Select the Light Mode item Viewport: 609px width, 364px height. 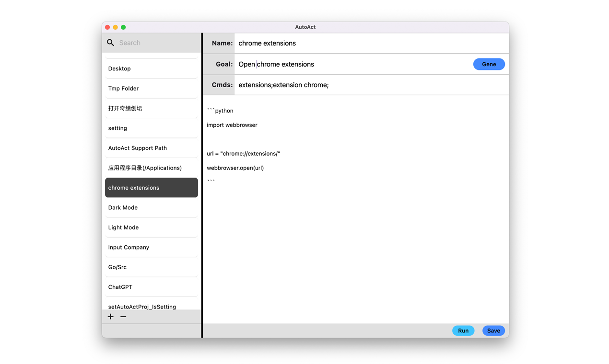pos(152,227)
